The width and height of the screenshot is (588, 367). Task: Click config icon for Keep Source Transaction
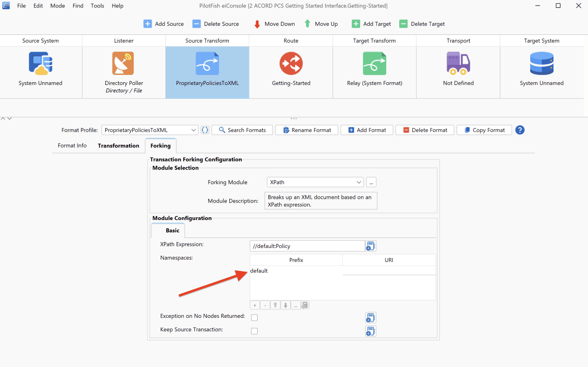pyautogui.click(x=371, y=331)
